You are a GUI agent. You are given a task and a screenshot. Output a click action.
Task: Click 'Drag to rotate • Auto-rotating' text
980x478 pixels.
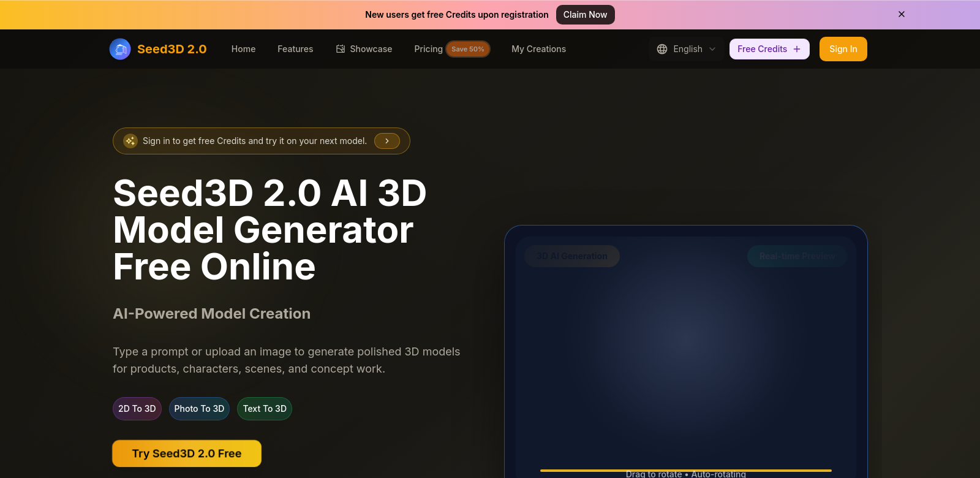[x=686, y=474]
